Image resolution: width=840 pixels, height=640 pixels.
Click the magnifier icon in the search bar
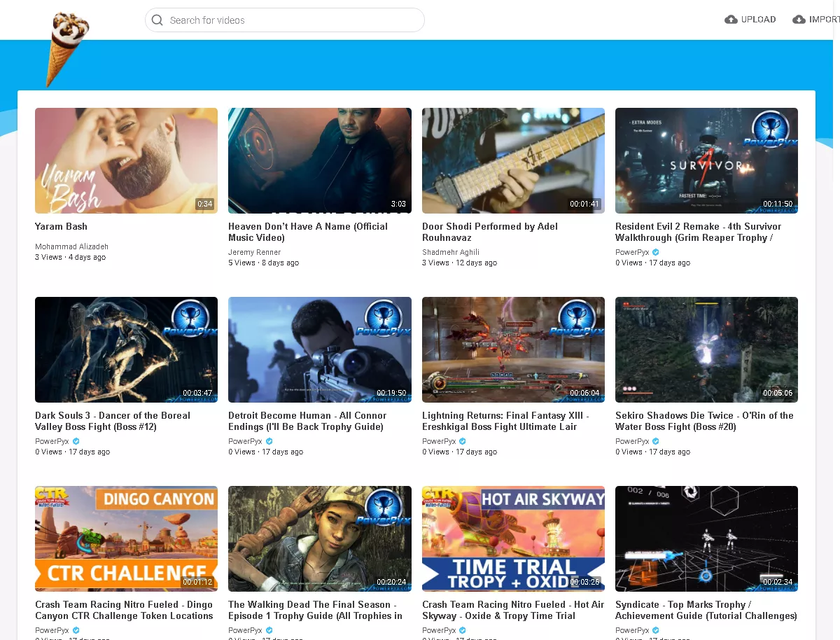click(x=157, y=20)
